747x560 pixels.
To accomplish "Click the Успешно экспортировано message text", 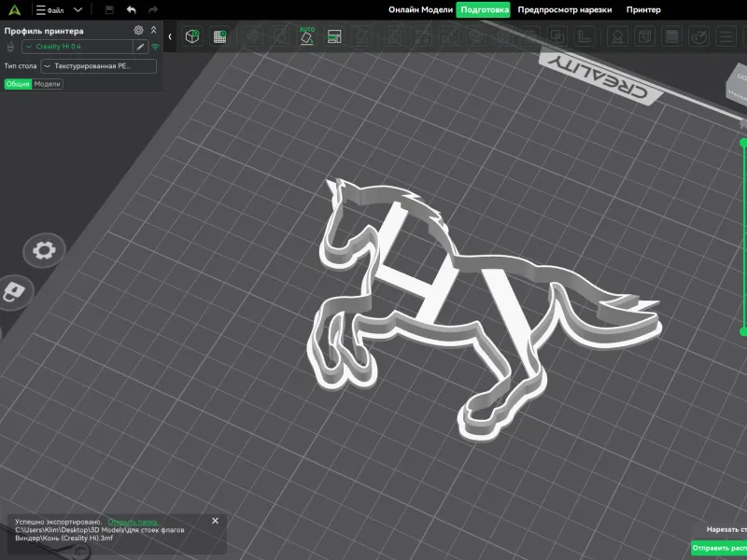I will point(58,522).
